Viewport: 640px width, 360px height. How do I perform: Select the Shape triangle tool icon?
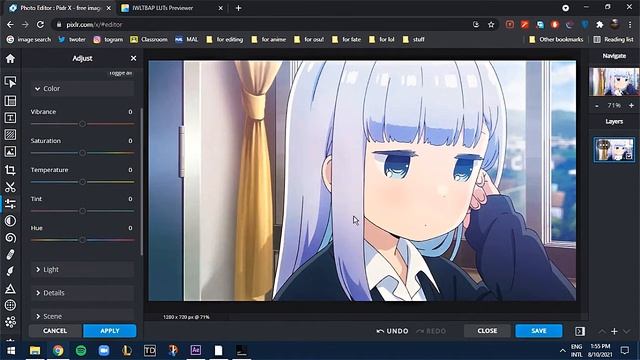[x=10, y=289]
